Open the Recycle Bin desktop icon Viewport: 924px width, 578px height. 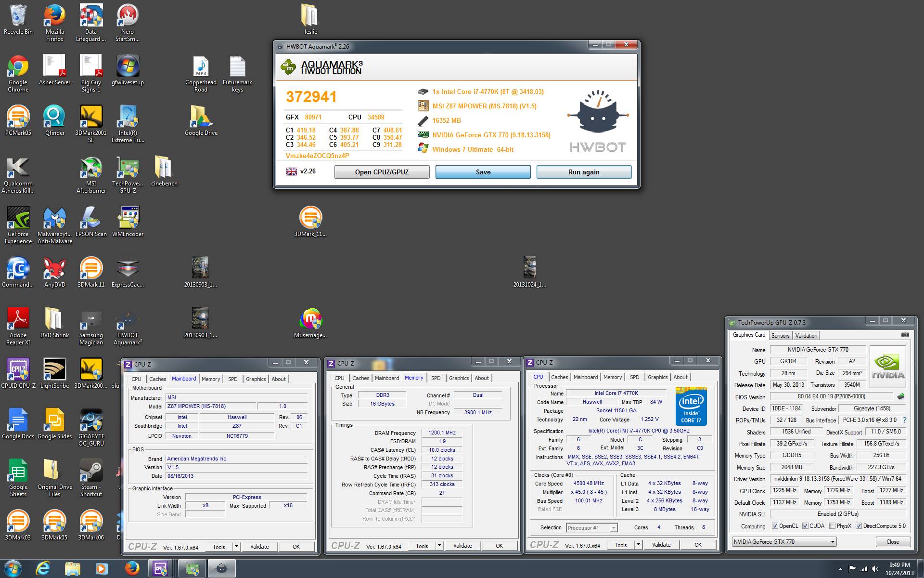click(18, 20)
